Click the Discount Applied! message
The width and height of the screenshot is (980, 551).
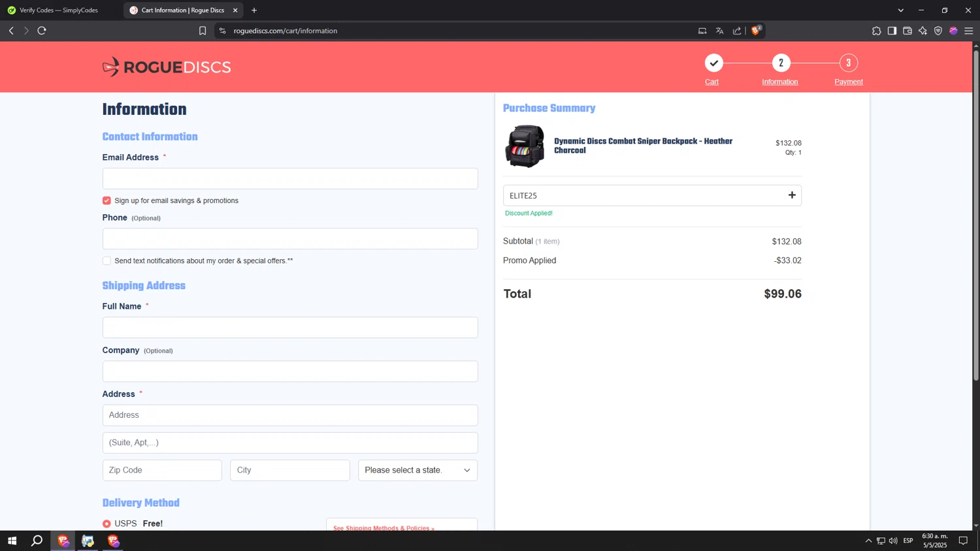coord(529,213)
